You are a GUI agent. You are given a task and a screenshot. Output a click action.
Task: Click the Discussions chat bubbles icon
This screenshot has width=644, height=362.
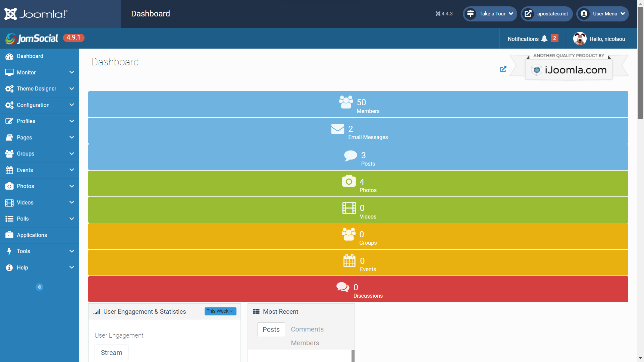click(x=343, y=287)
